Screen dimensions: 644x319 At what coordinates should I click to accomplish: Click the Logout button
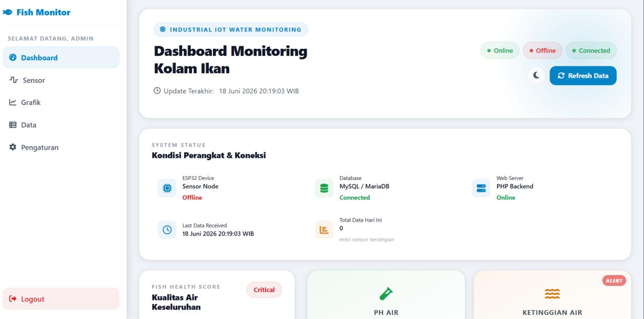coord(61,299)
